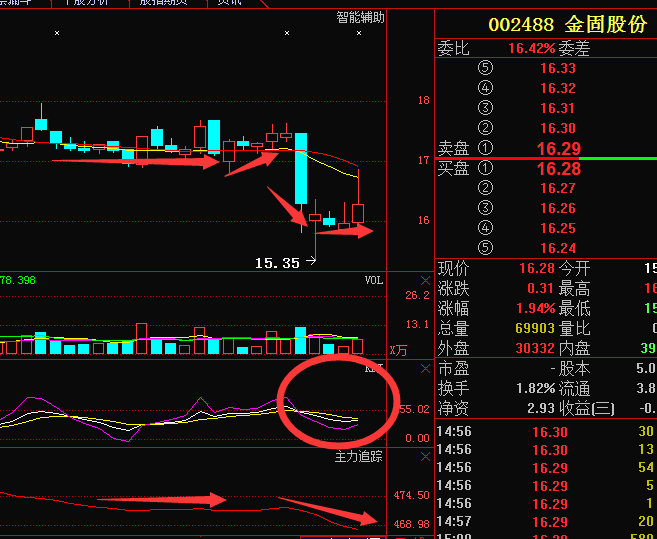Click the arrow beside the 15.35 low price

(x=310, y=262)
